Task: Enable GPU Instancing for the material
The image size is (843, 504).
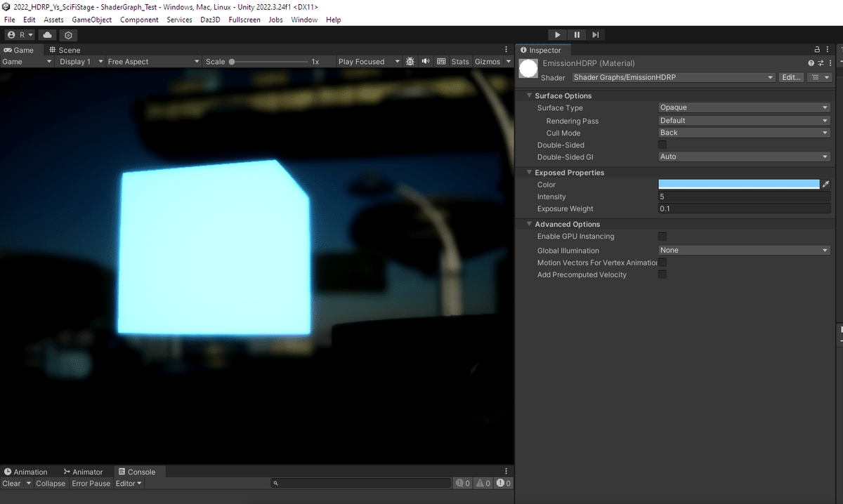Action: pyautogui.click(x=661, y=237)
